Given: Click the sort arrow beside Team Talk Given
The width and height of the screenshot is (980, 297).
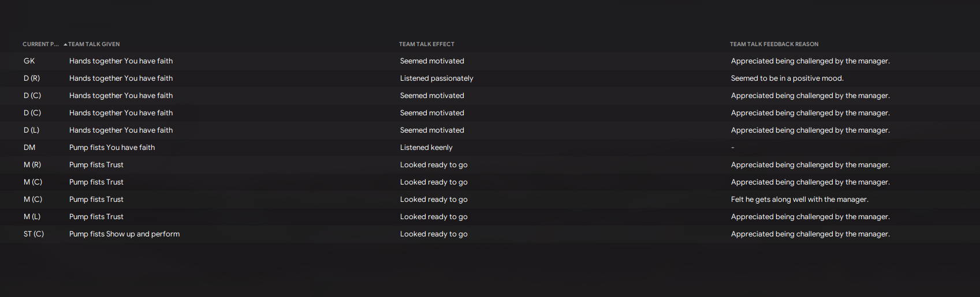Looking at the screenshot, I should coord(65,44).
